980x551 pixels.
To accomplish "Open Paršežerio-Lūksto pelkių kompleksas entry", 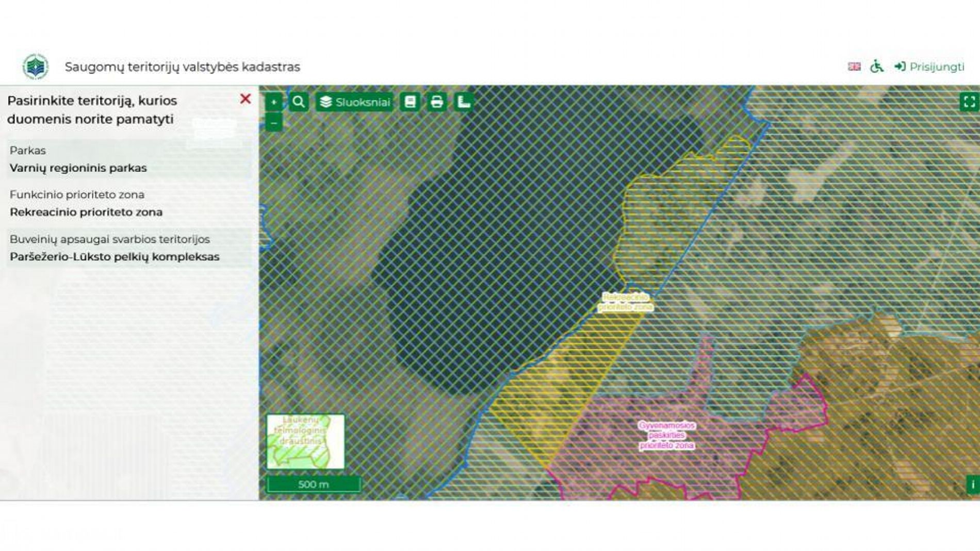I will 115,257.
